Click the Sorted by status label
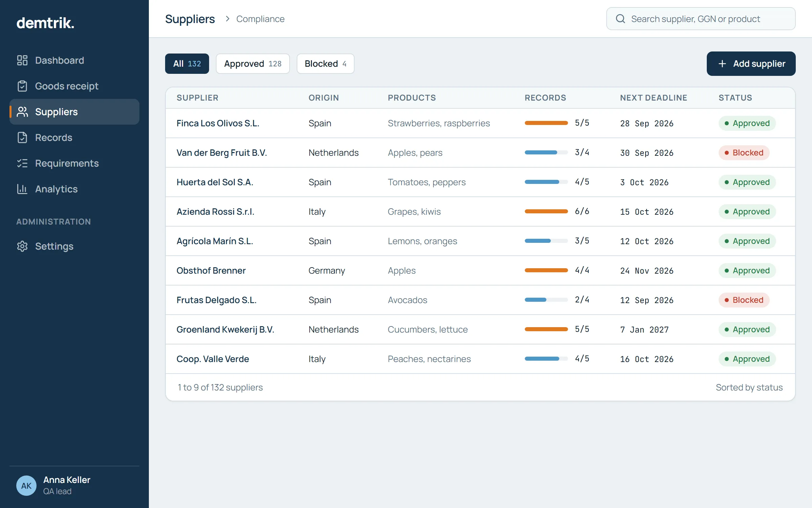Viewport: 812px width, 508px height. (x=749, y=387)
